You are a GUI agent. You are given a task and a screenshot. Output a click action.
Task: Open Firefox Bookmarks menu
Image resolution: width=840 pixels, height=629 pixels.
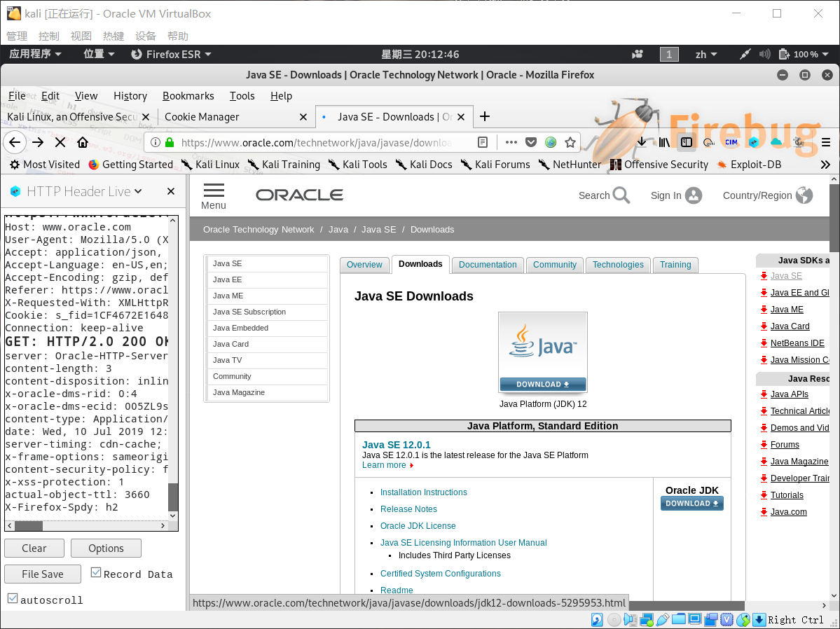click(188, 96)
